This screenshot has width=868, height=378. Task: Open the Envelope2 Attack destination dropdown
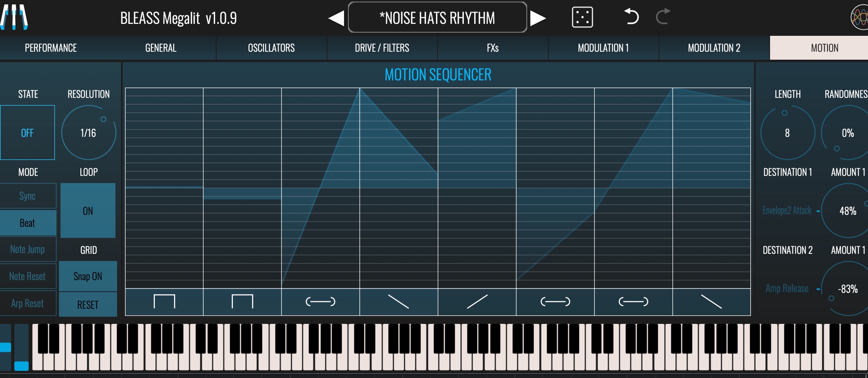(x=787, y=210)
